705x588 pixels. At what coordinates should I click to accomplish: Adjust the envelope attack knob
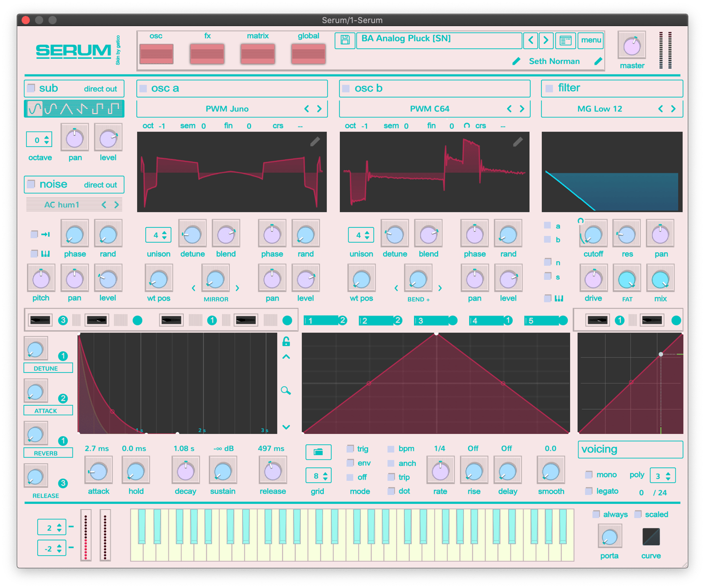click(x=98, y=471)
